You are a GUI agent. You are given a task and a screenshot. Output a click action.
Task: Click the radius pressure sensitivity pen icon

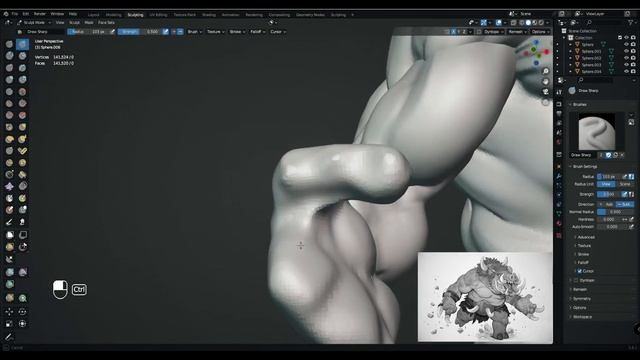coord(113,32)
